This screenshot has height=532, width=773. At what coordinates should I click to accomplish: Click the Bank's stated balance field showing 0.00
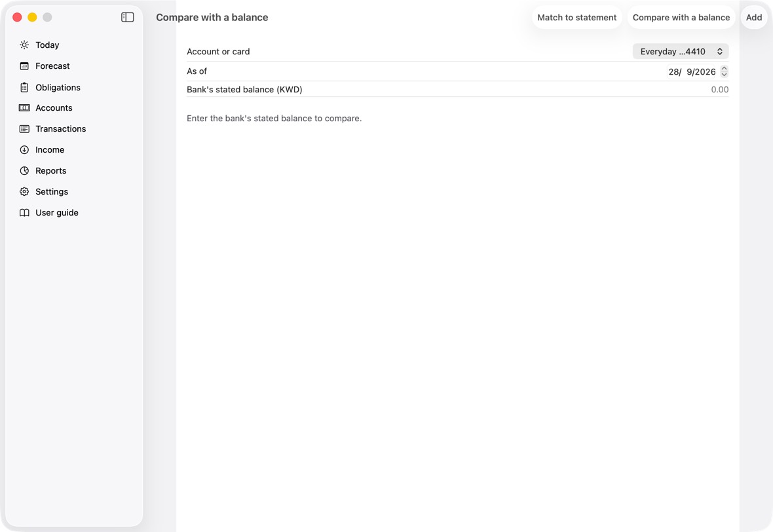click(x=719, y=90)
